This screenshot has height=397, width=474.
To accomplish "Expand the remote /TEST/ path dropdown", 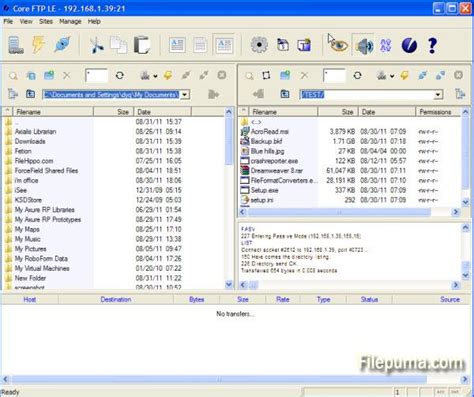I will click(438, 95).
